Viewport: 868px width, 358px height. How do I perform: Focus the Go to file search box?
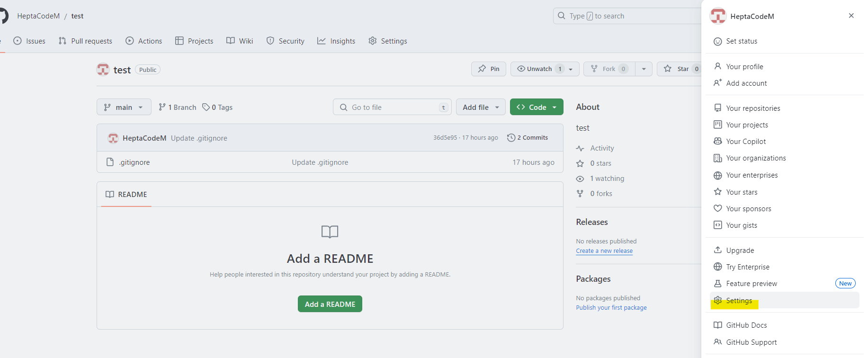point(392,107)
